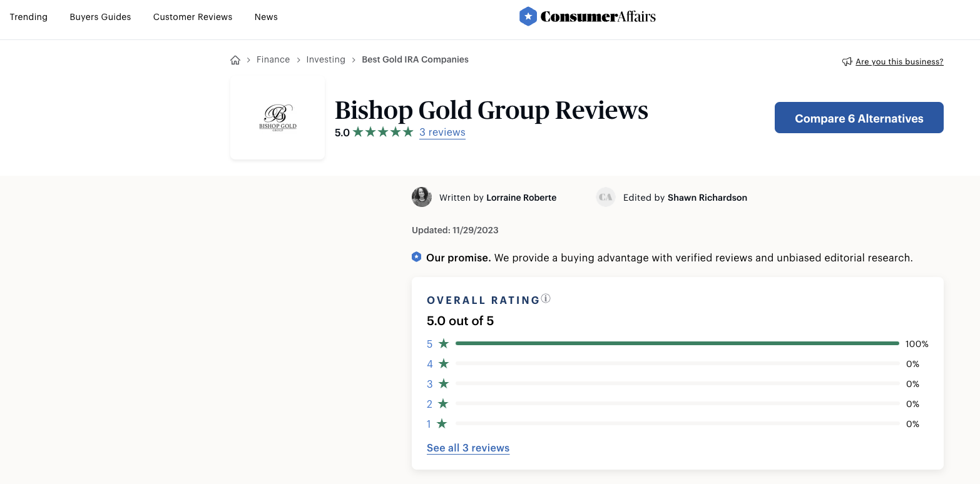Image resolution: width=980 pixels, height=484 pixels.
Task: Click the Compare 6 Alternatives button
Action: (x=859, y=118)
